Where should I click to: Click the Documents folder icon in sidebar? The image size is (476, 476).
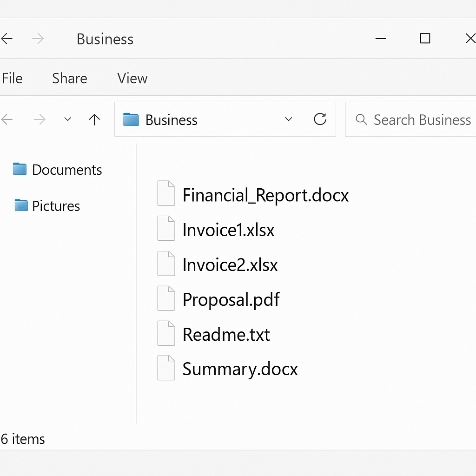[20, 169]
